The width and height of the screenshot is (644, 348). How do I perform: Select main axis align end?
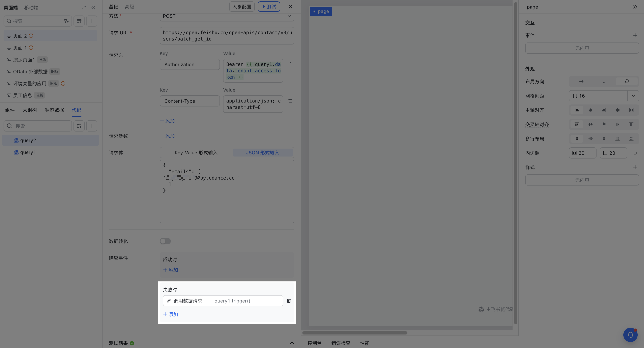[604, 110]
